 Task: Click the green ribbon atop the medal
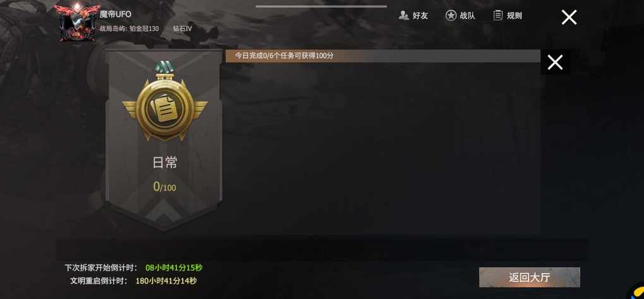point(165,67)
